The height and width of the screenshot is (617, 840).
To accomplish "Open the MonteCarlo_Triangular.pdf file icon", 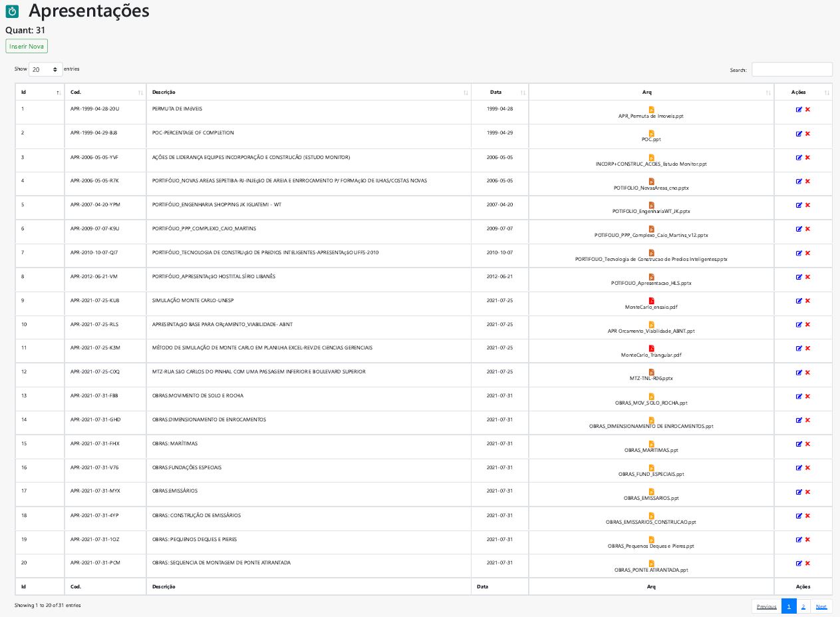I will click(651, 348).
